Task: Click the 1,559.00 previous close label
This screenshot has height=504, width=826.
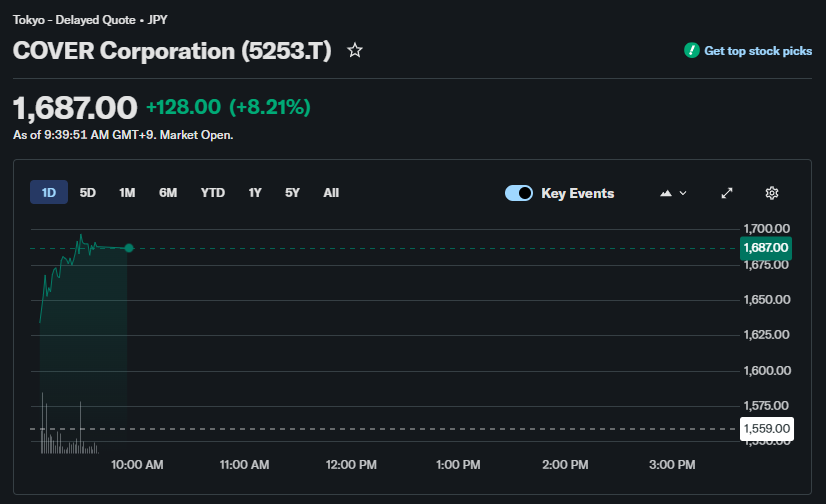Action: click(767, 429)
